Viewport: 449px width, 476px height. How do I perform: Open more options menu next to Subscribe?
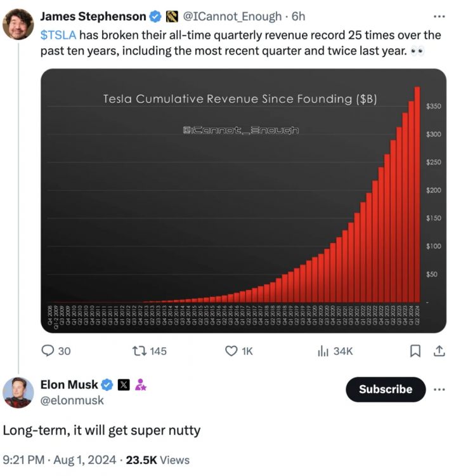tap(438, 389)
